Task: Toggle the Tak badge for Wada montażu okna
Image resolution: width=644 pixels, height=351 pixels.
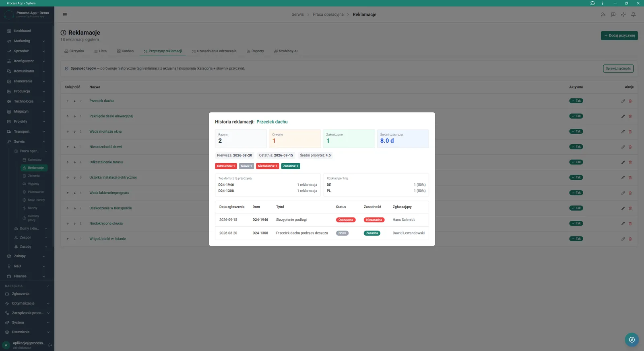Action: pos(576,131)
